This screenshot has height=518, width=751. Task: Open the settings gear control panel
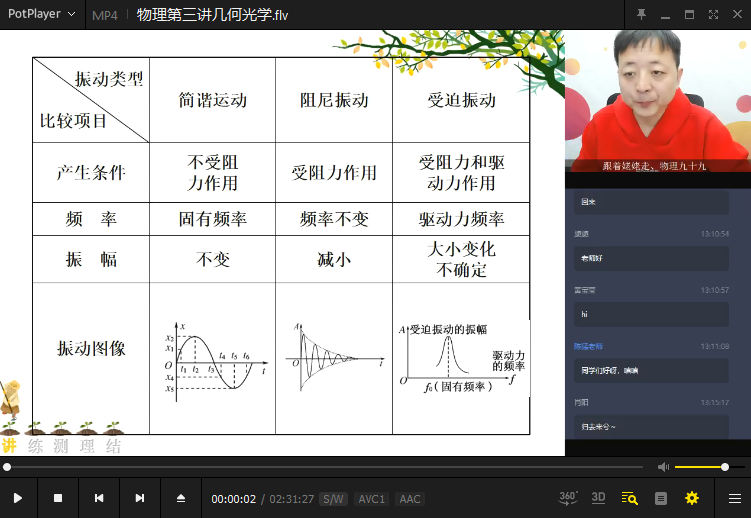691,498
